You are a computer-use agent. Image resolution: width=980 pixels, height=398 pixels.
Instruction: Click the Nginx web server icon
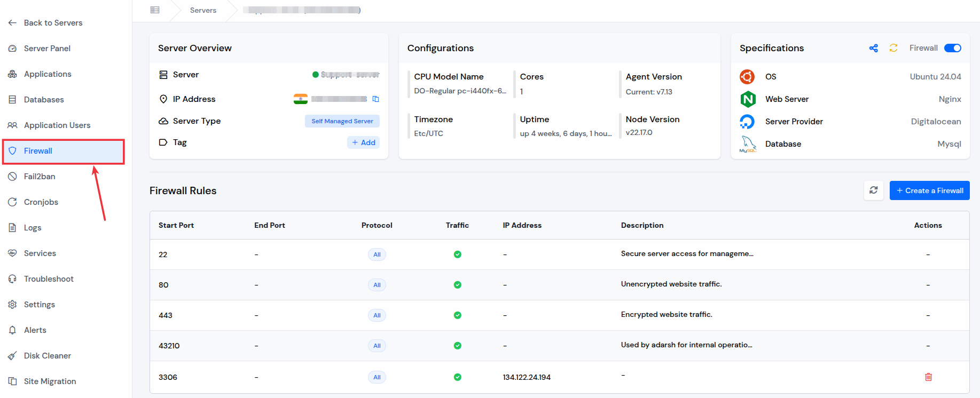748,99
